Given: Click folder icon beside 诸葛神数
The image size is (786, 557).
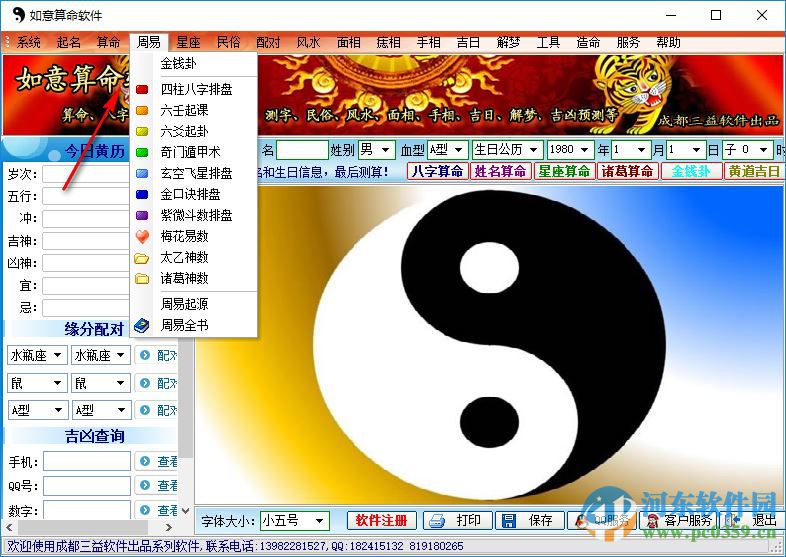Looking at the screenshot, I should pos(142,279).
